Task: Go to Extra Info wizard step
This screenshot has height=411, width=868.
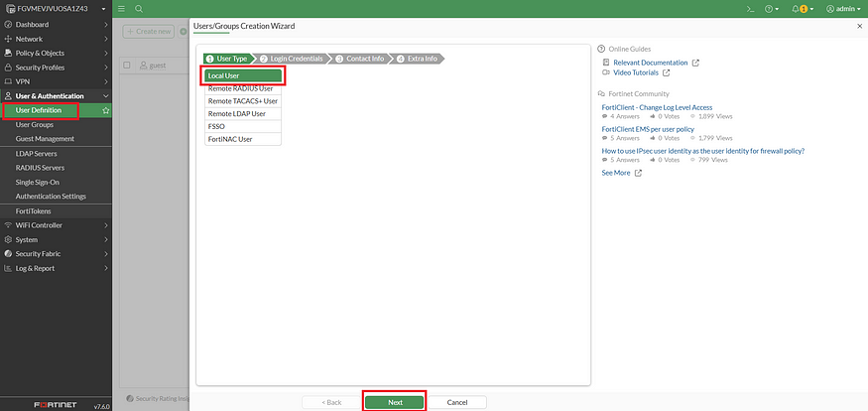Action: (418, 59)
